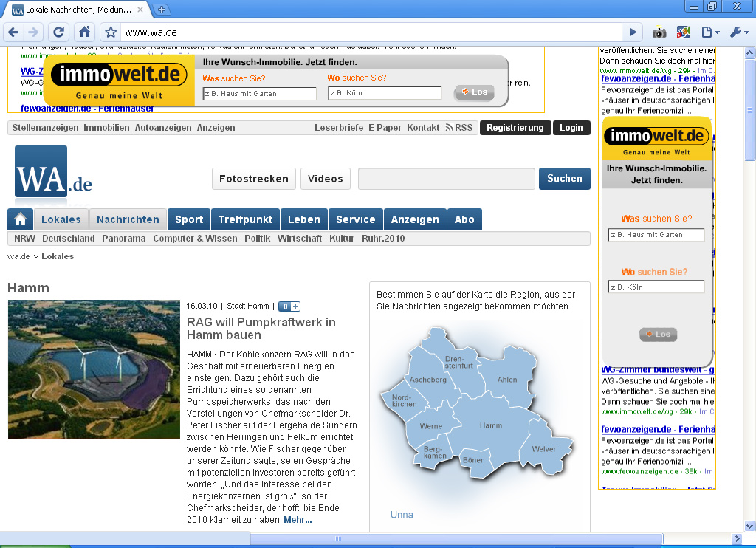Bookmark this page with the star icon
Screen dimensions: 756x548
point(111,32)
